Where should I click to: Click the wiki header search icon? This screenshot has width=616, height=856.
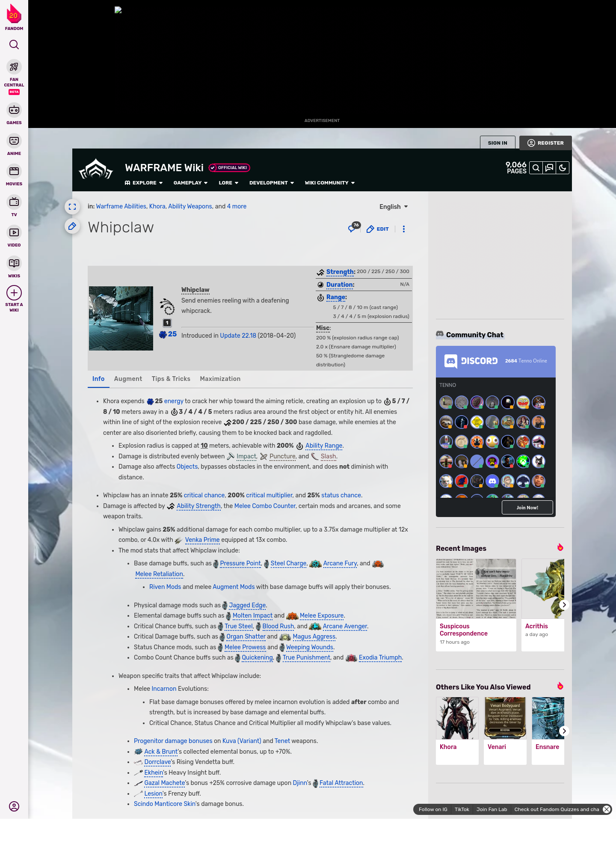pyautogui.click(x=536, y=168)
